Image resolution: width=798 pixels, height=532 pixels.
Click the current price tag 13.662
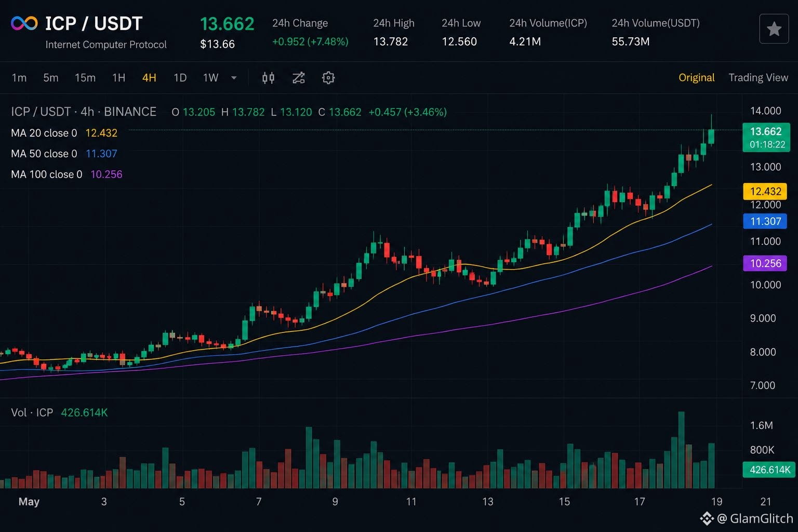pyautogui.click(x=766, y=137)
